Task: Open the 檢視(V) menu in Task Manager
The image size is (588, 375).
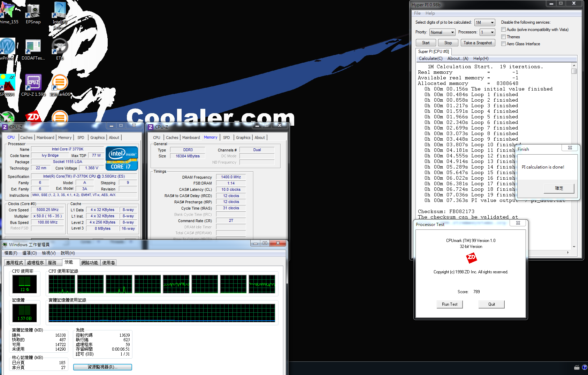Action: pos(49,253)
